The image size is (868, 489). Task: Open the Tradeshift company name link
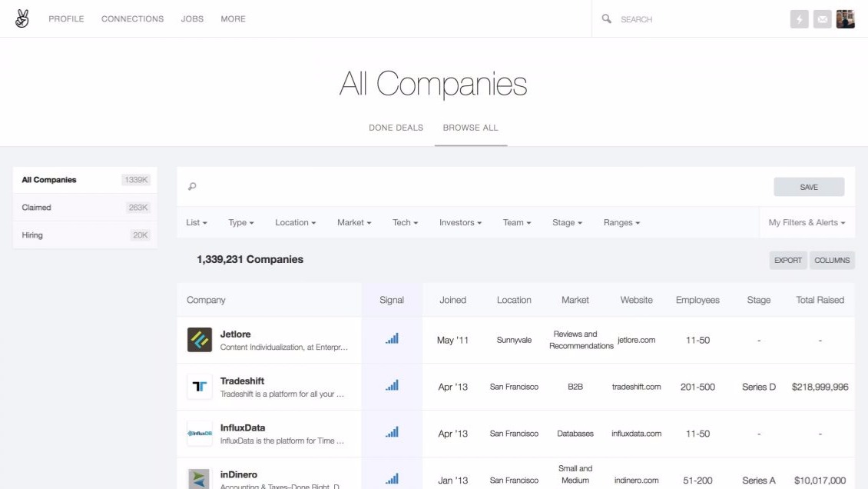(x=242, y=381)
